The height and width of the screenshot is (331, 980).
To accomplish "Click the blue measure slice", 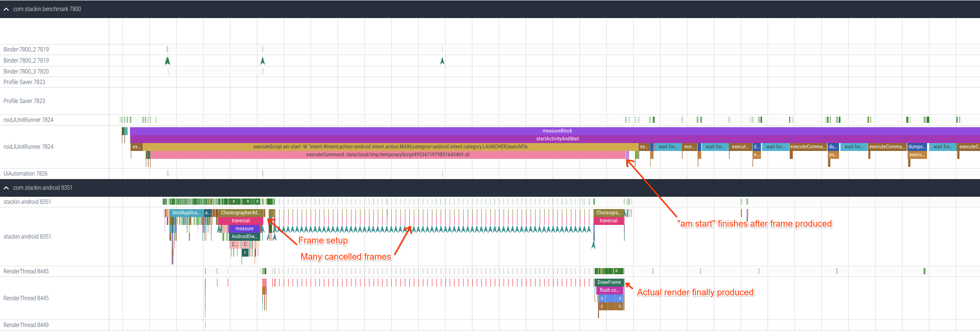I will tap(244, 228).
